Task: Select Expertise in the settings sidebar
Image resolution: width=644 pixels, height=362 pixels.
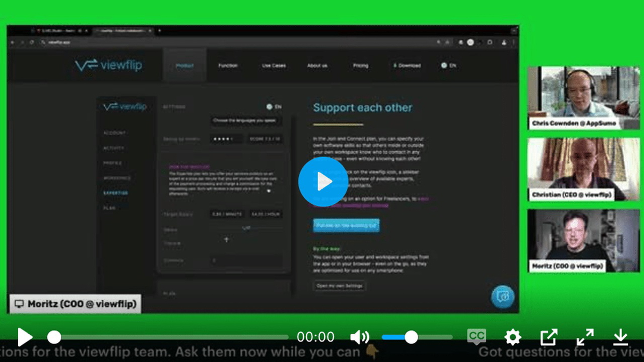Action: [115, 193]
